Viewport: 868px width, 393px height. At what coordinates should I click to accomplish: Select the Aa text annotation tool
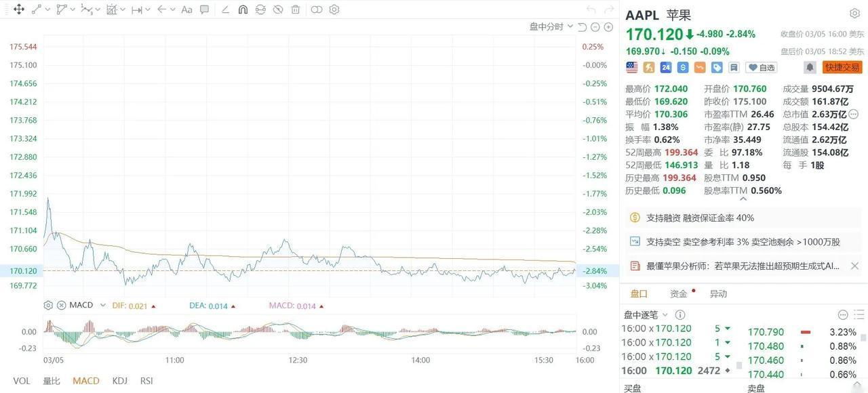[186, 9]
